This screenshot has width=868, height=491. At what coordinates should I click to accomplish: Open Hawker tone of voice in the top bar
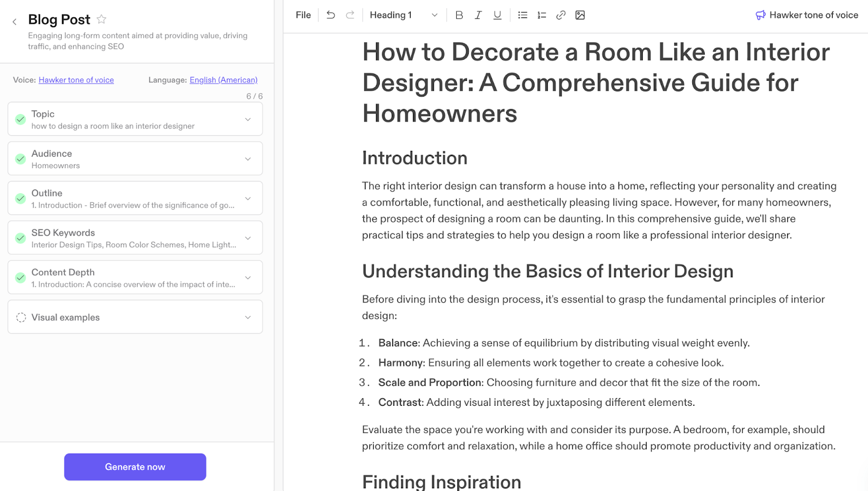(x=806, y=15)
